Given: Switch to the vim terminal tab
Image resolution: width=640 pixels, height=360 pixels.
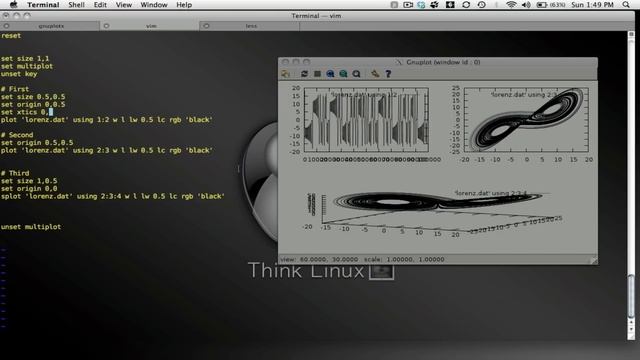Looking at the screenshot, I should click(x=150, y=26).
